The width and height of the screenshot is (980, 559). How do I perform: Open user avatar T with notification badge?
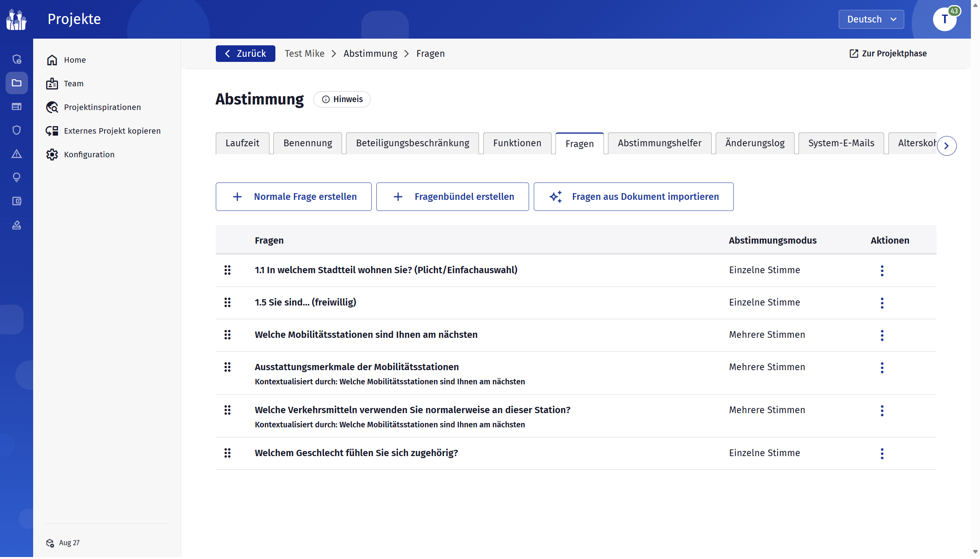tap(945, 19)
